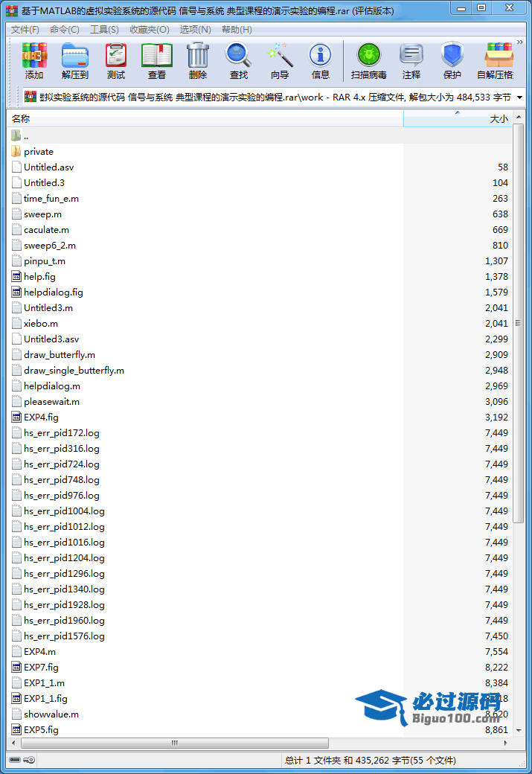Sort by the 大小 column header
Image resolution: width=532 pixels, height=774 pixels.
click(x=458, y=118)
